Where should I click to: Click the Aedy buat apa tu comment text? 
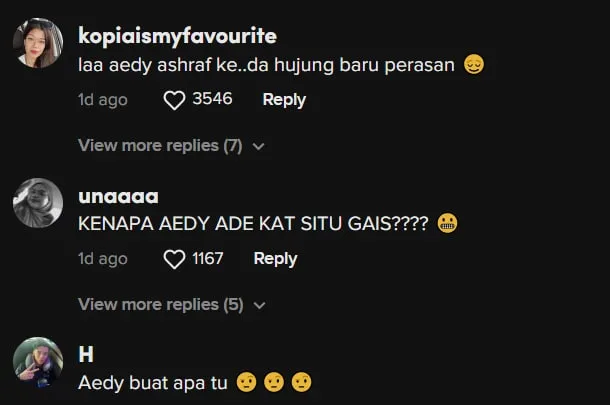152,383
